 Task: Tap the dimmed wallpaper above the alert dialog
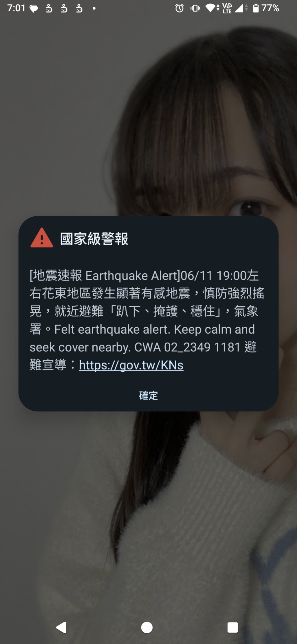148,116
